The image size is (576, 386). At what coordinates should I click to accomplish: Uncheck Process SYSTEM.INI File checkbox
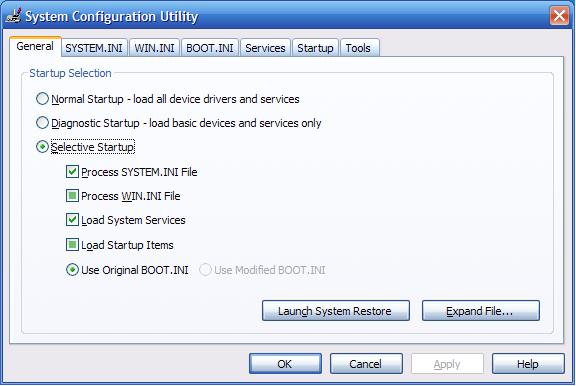pos(72,172)
